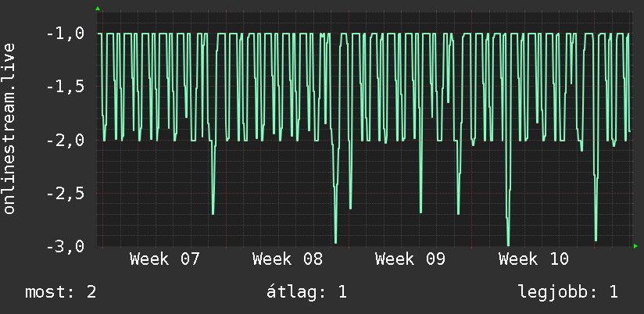
Task: Click the green arrow ending the x-axis
Action: [635, 246]
